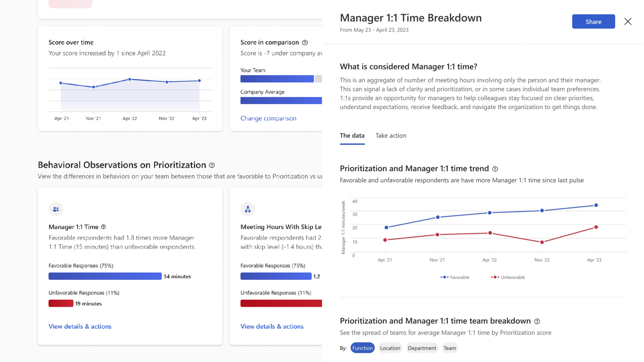Screen dimensions: 644x362
Task: Click info icon beside team breakdown heading
Action: [537, 321]
